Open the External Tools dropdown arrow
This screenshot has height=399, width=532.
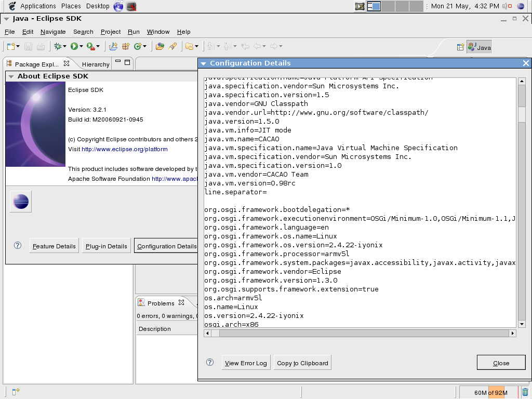tap(98, 47)
